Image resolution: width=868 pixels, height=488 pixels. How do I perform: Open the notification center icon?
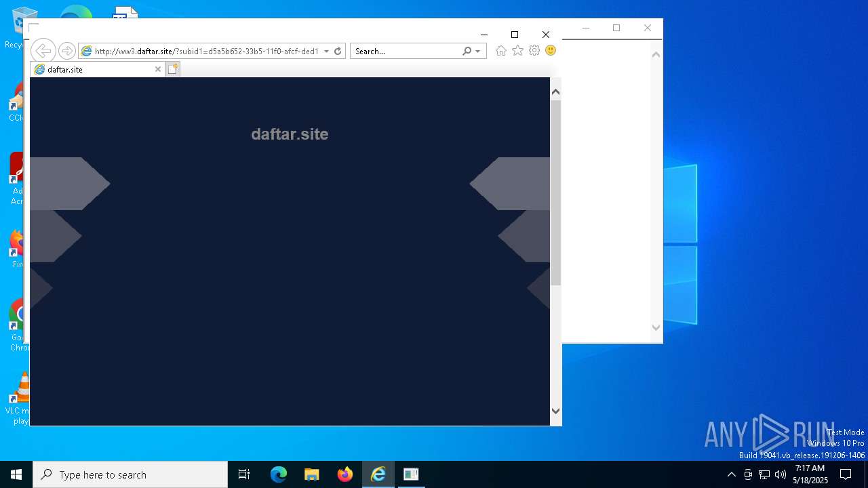[x=846, y=474]
